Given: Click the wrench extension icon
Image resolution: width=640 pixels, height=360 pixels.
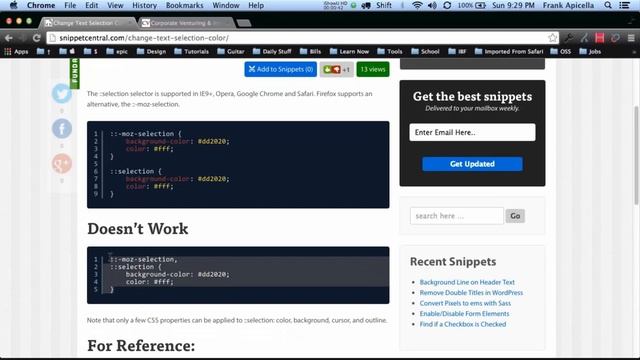Looking at the screenshot, I should [x=569, y=38].
